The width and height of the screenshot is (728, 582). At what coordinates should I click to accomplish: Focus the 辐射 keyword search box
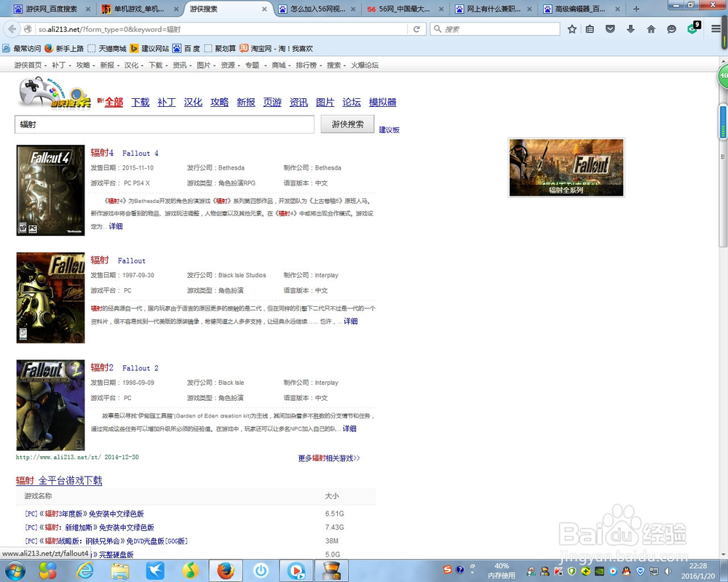[165, 124]
